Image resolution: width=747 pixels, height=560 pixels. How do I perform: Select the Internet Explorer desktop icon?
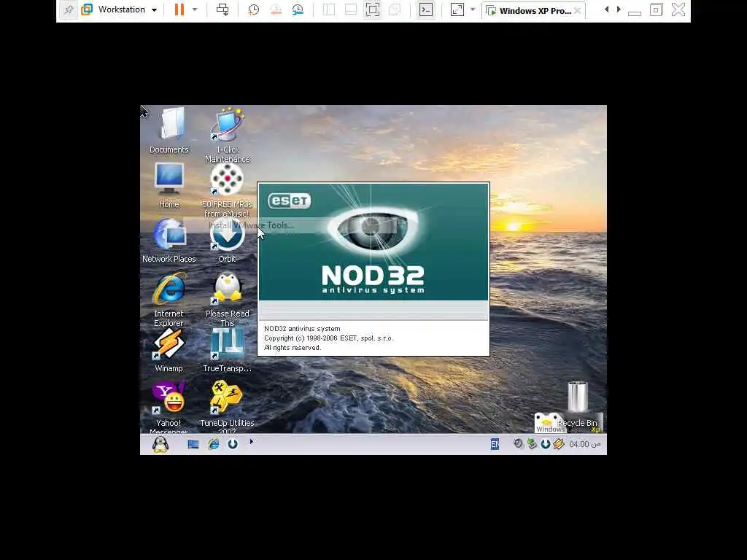[x=169, y=299]
